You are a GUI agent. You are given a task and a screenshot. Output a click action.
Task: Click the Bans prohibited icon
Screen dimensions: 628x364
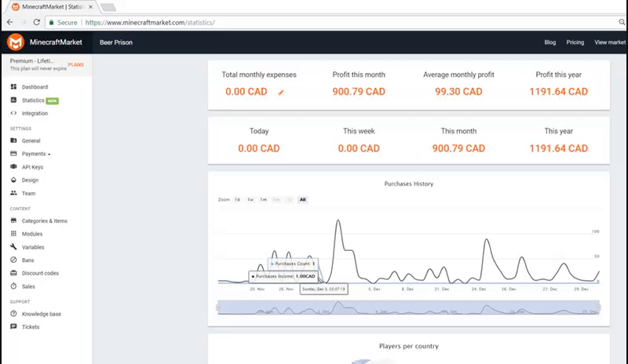point(13,260)
